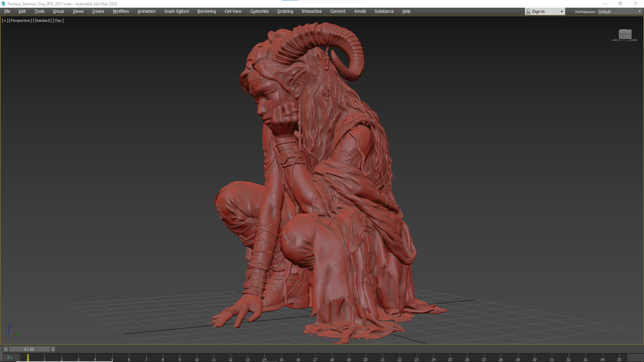Open the Tools menu
This screenshot has width=644, height=362.
pyautogui.click(x=39, y=11)
